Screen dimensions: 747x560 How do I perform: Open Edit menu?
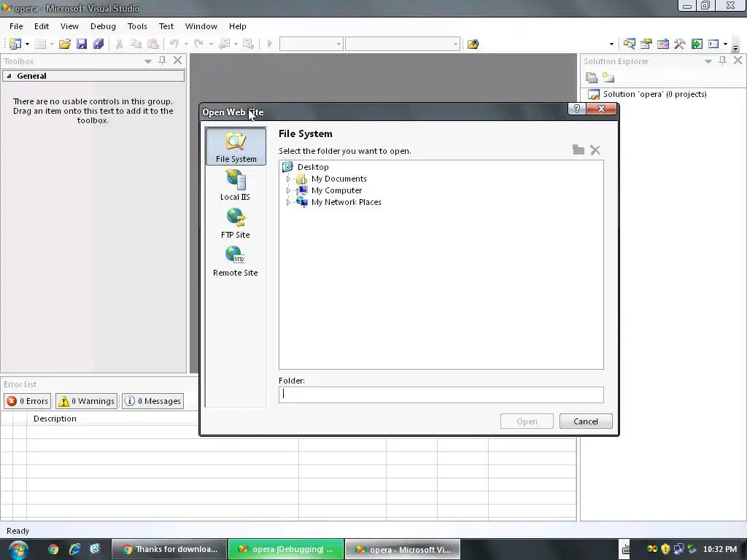42,26
